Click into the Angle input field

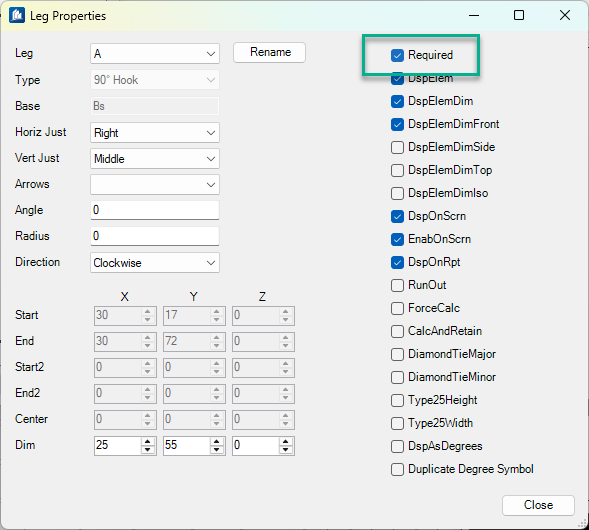point(155,210)
